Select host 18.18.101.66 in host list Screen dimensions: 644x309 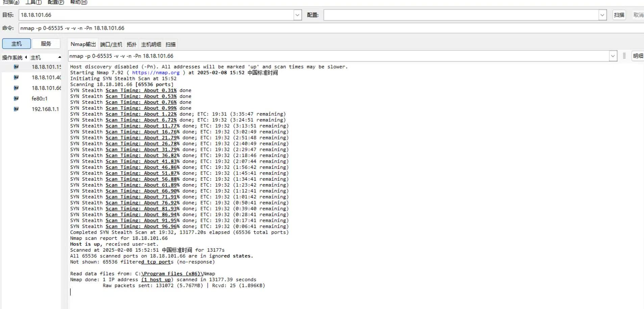(47, 88)
